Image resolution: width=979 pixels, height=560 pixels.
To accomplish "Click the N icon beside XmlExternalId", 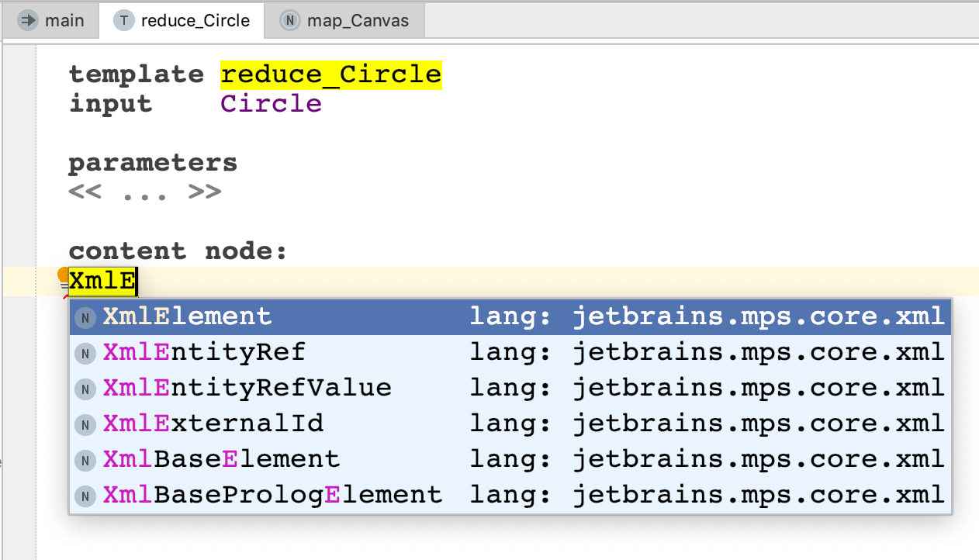I will [85, 424].
